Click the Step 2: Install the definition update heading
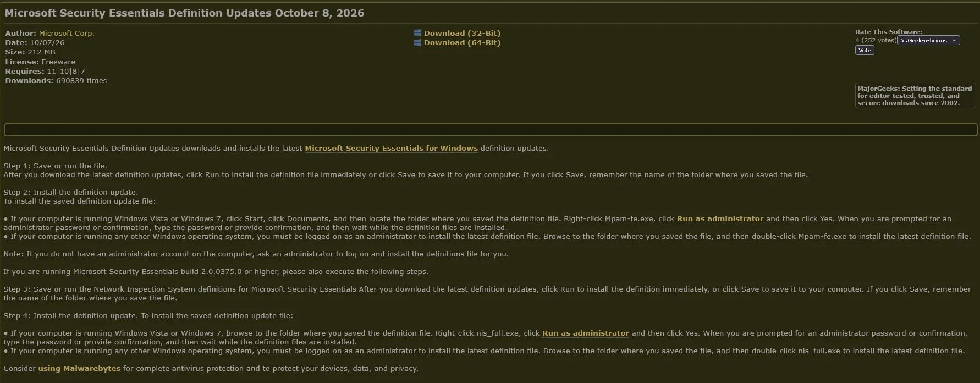The image size is (980, 383). click(71, 192)
